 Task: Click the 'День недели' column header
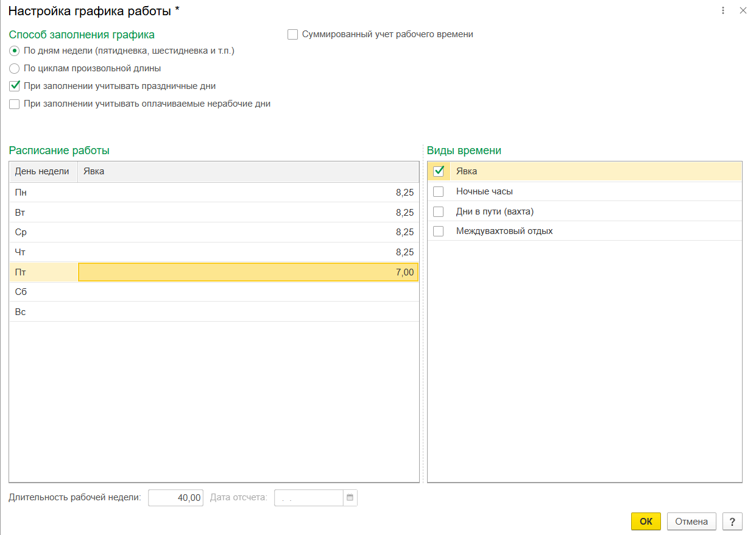click(43, 171)
